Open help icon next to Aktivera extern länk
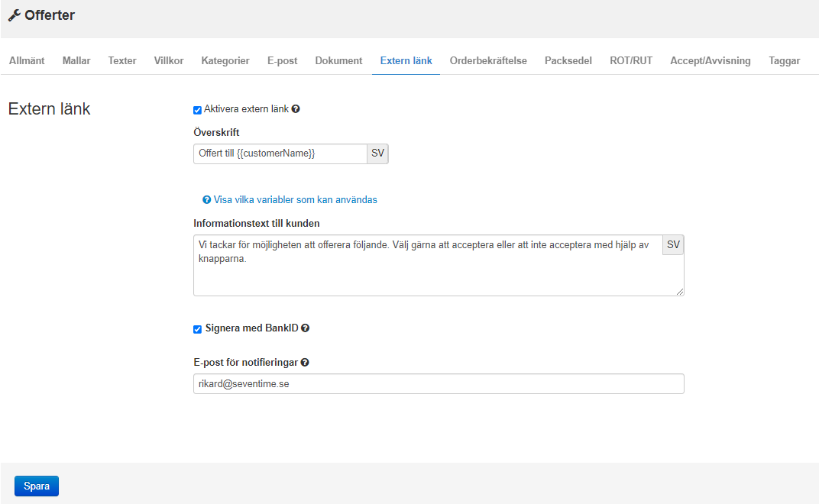 [296, 109]
